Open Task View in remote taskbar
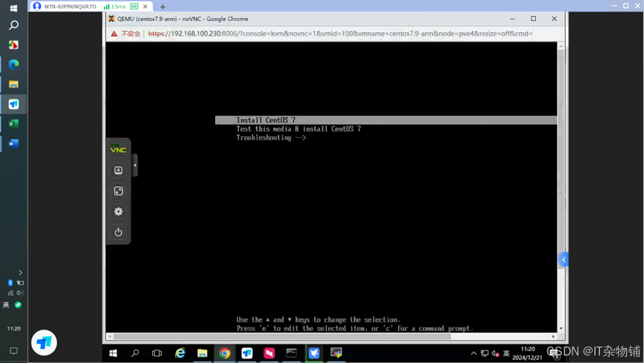644x363 pixels. [157, 353]
